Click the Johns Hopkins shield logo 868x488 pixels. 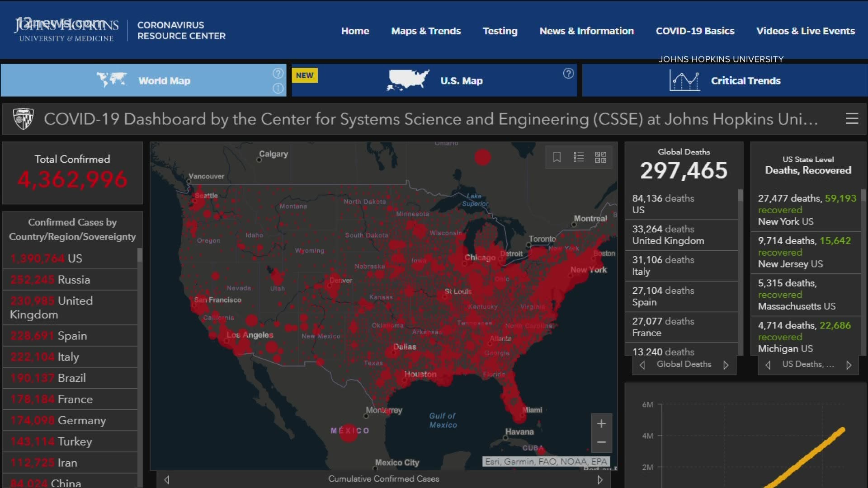click(24, 119)
